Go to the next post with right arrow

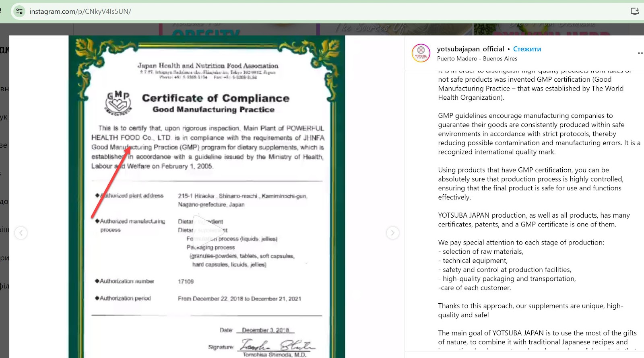pyautogui.click(x=393, y=233)
